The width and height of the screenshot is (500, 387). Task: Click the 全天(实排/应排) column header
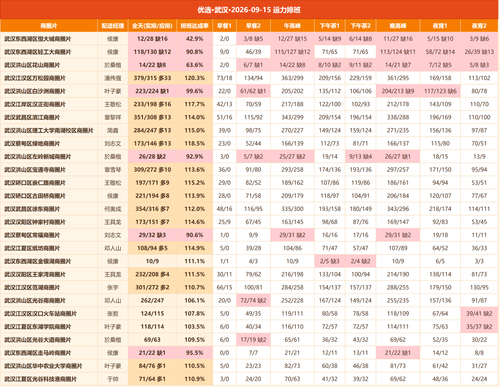coord(152,26)
